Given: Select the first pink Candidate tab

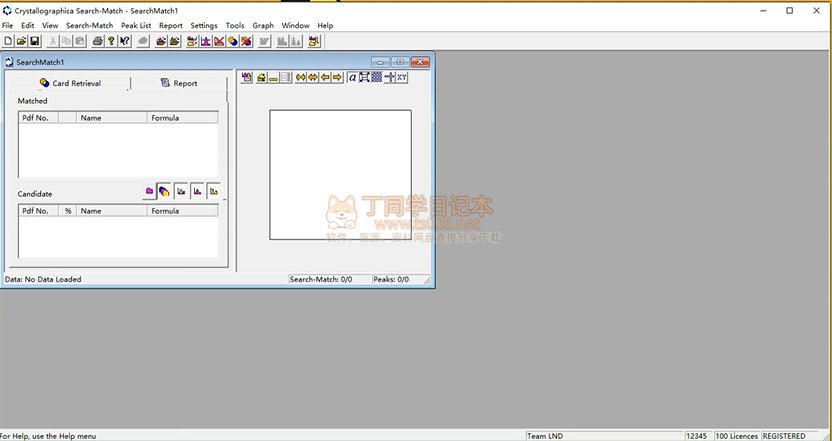Looking at the screenshot, I should coord(149,191).
